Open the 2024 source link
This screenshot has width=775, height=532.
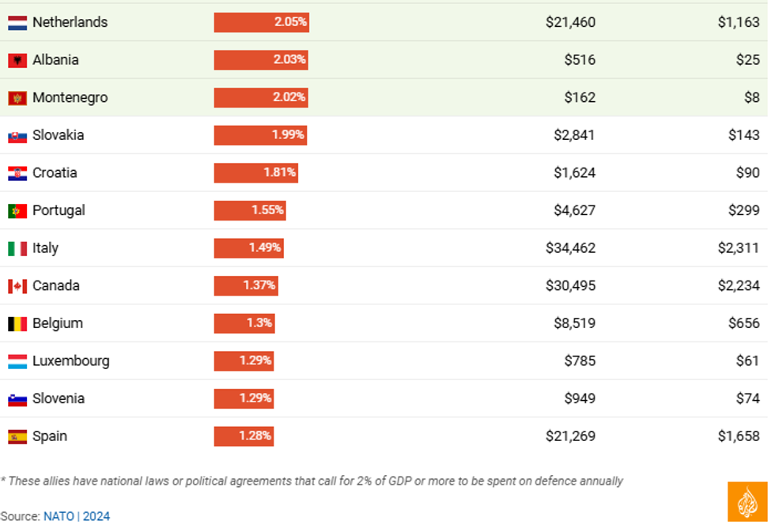(x=96, y=516)
